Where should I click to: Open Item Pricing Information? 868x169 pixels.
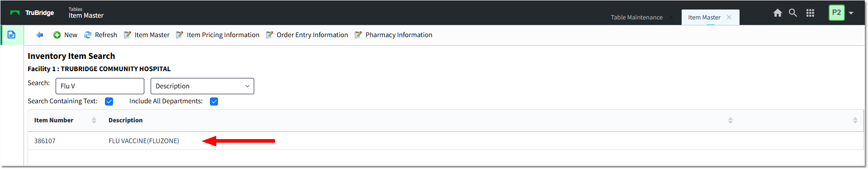(218, 35)
